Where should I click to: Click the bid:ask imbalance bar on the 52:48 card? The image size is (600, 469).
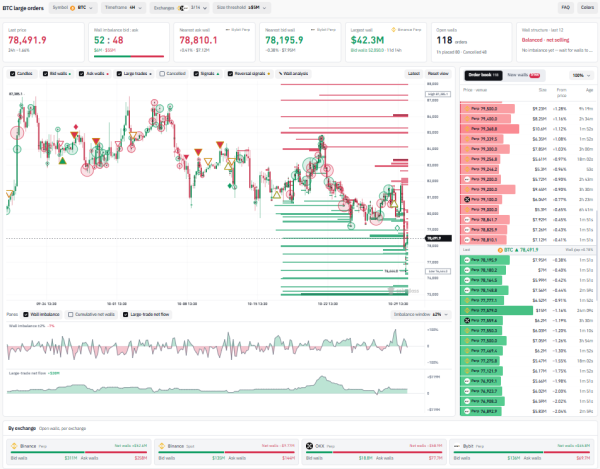point(129,57)
